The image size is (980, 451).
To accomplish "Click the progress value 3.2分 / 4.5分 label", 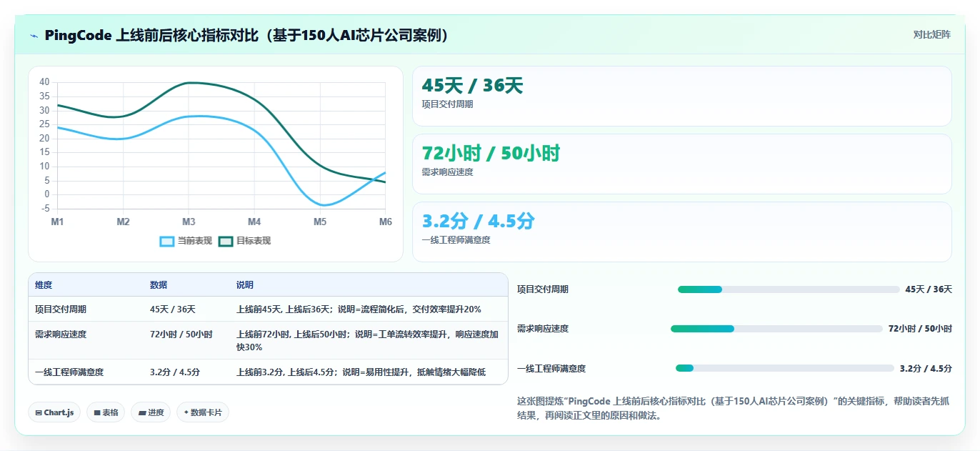I will click(926, 369).
